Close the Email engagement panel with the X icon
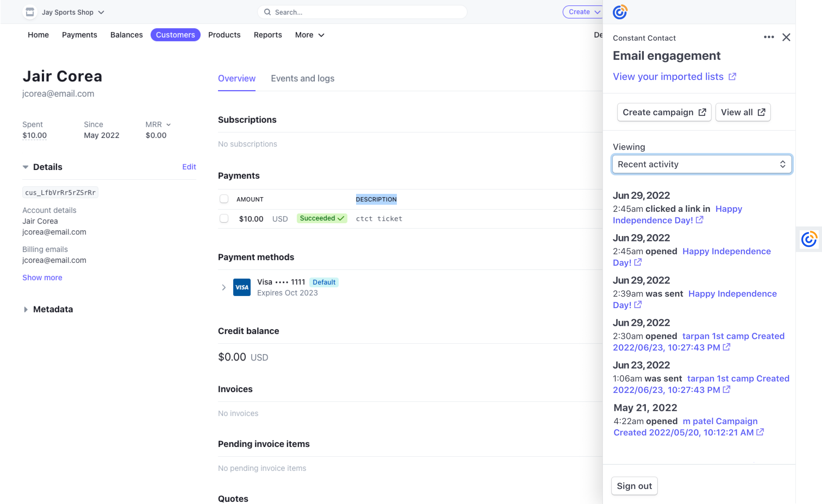This screenshot has width=822, height=504. pyautogui.click(x=786, y=37)
